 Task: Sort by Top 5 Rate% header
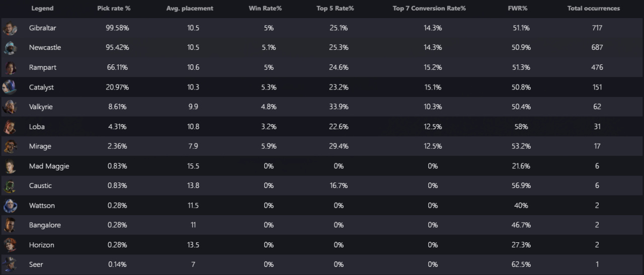335,9
